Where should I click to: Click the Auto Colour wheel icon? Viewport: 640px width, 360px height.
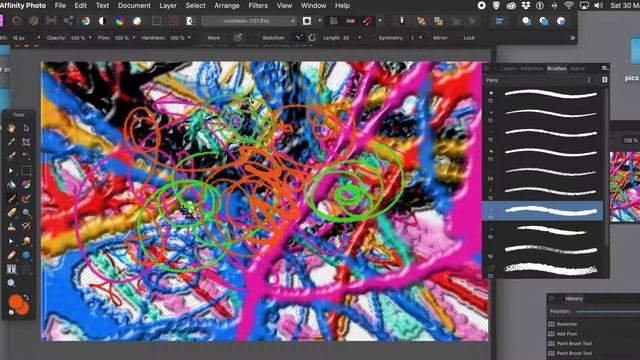pos(120,21)
